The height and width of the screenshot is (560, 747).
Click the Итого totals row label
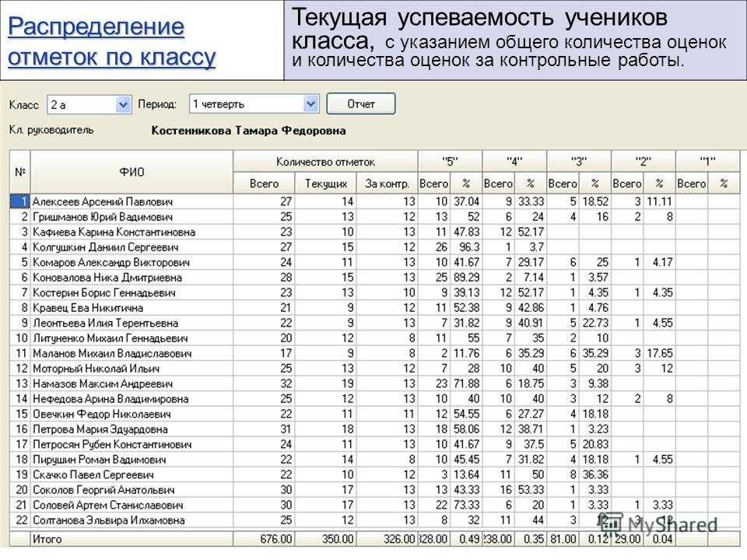tap(47, 539)
